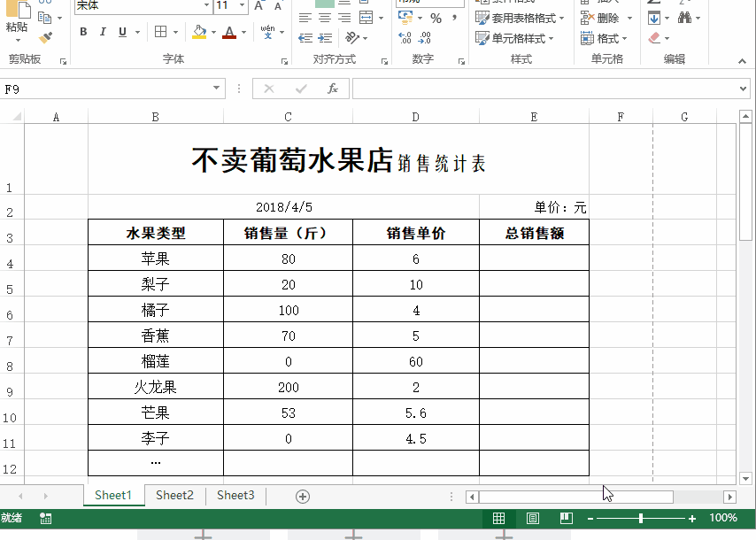
Task: Switch to the Sheet2 tab
Action: click(x=174, y=495)
